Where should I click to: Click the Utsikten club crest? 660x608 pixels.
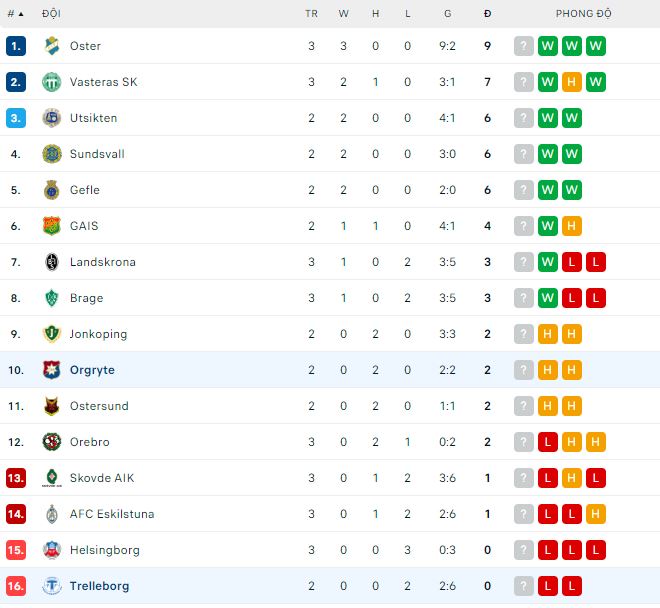click(x=52, y=118)
